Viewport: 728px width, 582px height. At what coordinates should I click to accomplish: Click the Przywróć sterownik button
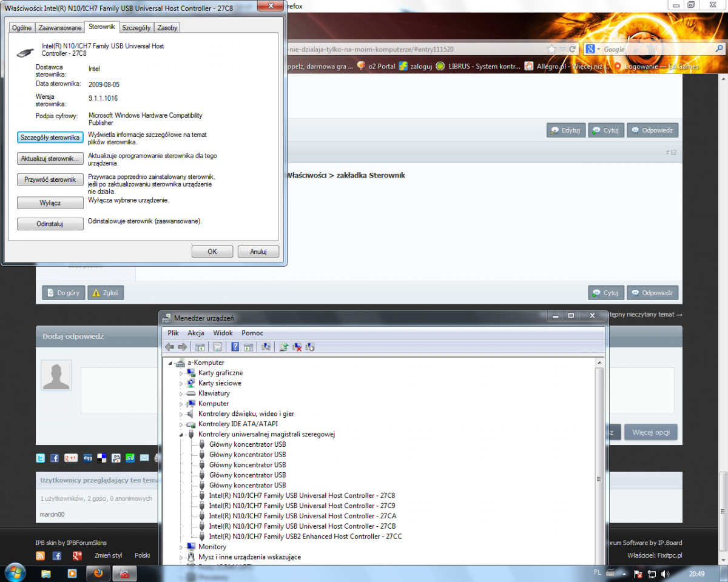point(50,180)
